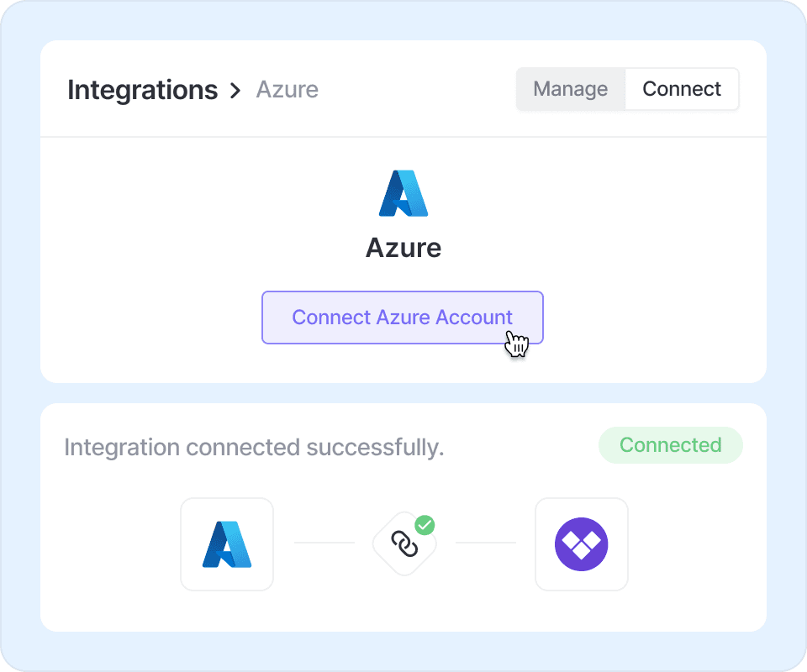Click the 'Integration connected successfully.' message
807x672 pixels.
pyautogui.click(x=254, y=448)
